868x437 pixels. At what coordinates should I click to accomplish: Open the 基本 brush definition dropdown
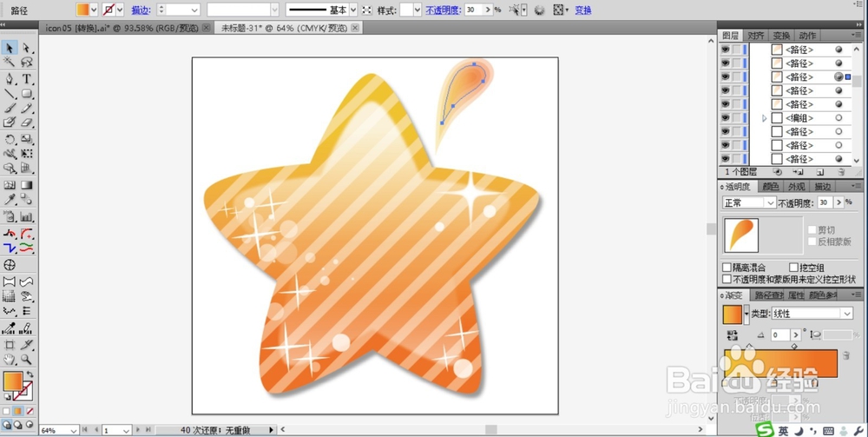click(x=353, y=10)
